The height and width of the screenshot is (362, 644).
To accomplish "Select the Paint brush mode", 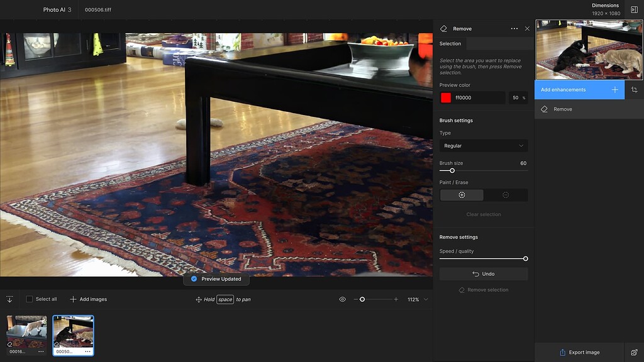I will tap(462, 195).
